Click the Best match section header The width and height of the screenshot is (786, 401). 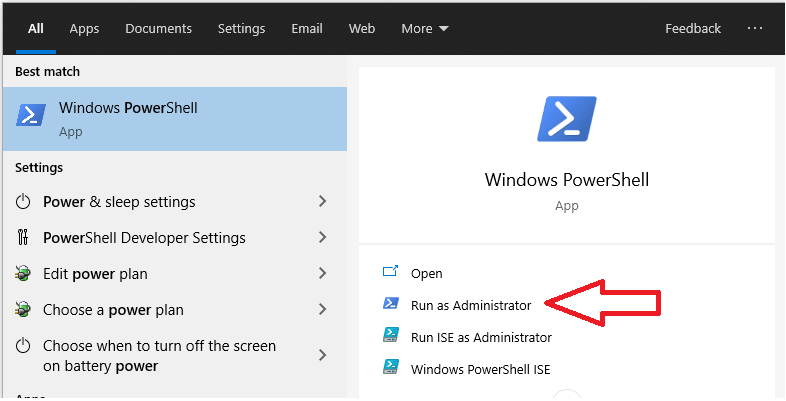point(47,72)
